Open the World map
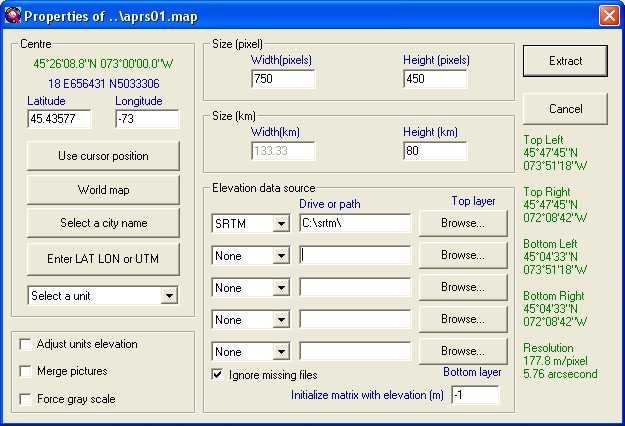This screenshot has width=625, height=426. tap(103, 190)
